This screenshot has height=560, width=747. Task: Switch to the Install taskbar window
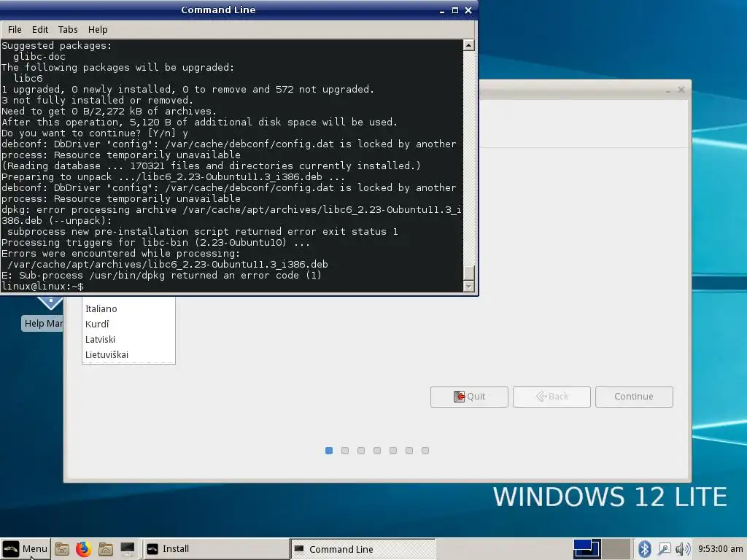[216, 548]
